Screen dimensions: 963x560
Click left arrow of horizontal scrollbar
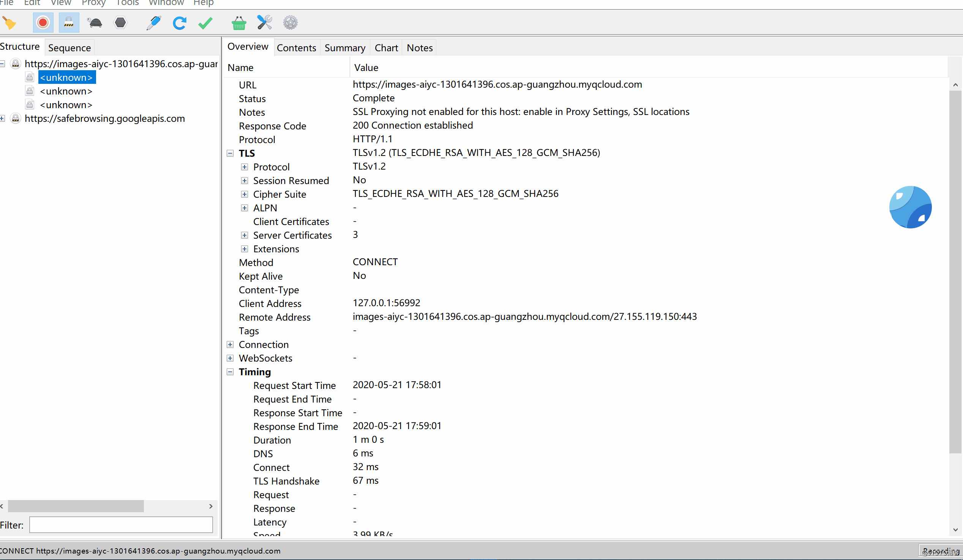(2, 506)
